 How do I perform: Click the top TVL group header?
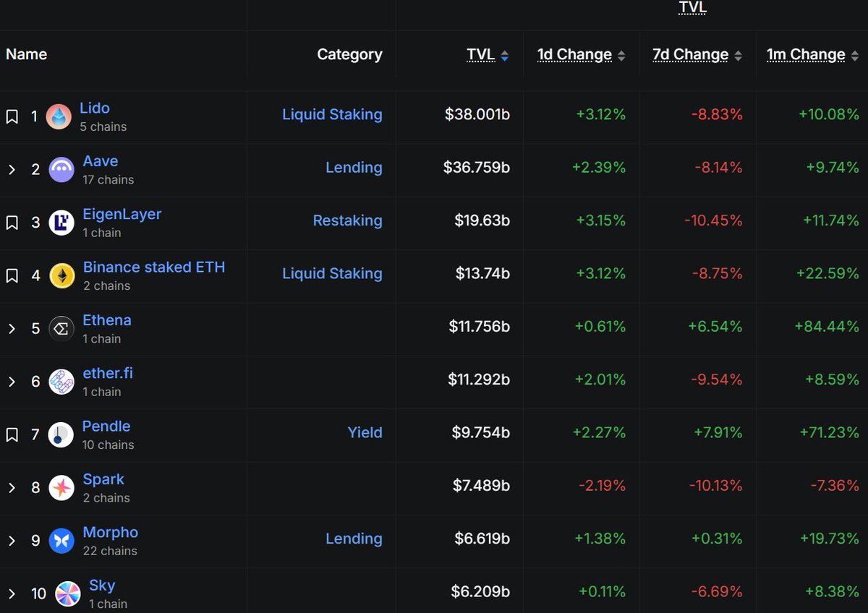(x=692, y=8)
